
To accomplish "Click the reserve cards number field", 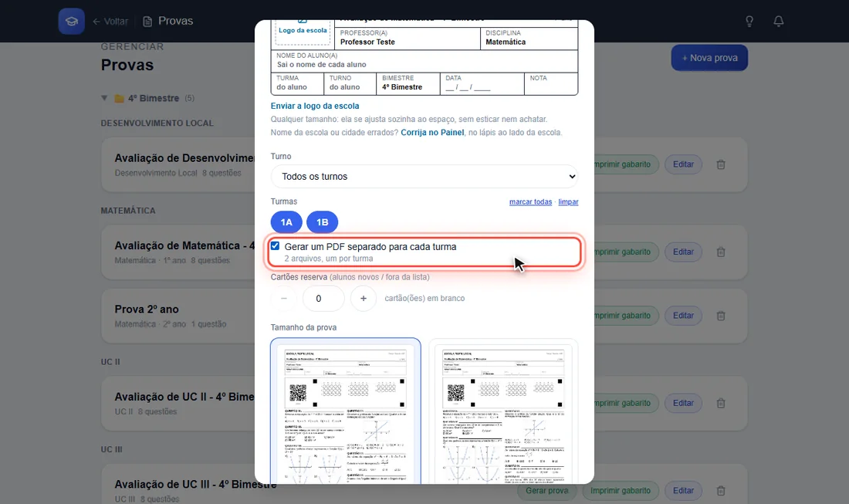I will coord(323,298).
